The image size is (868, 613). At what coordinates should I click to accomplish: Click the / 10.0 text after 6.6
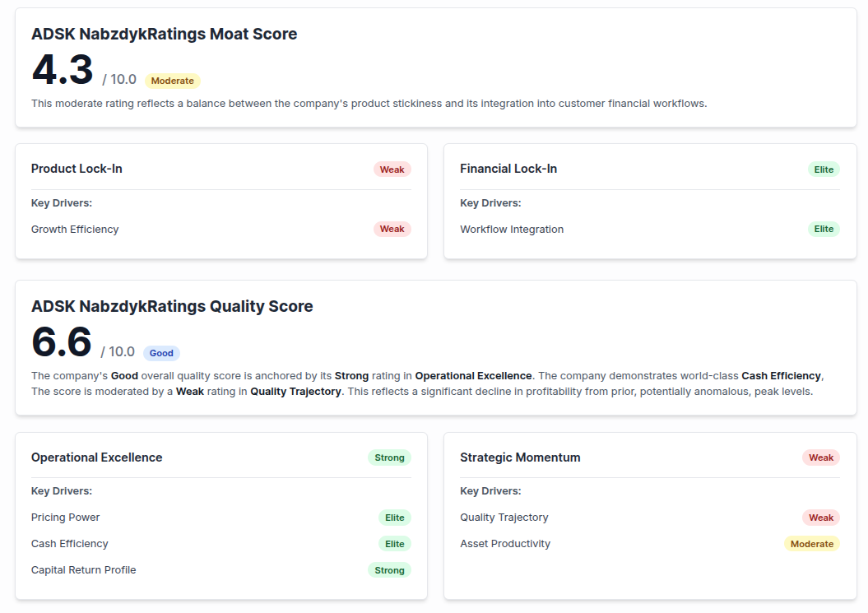(118, 351)
